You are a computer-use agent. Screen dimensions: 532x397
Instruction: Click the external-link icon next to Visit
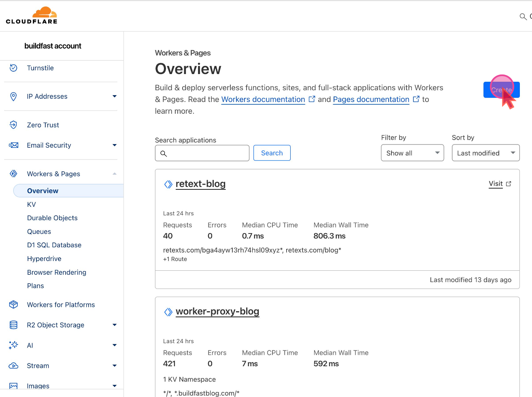509,184
